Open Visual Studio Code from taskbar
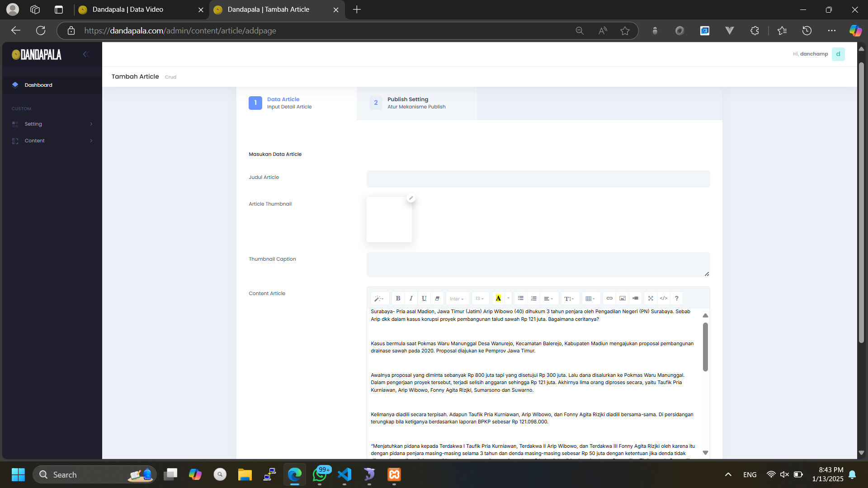868x488 pixels. pos(344,475)
